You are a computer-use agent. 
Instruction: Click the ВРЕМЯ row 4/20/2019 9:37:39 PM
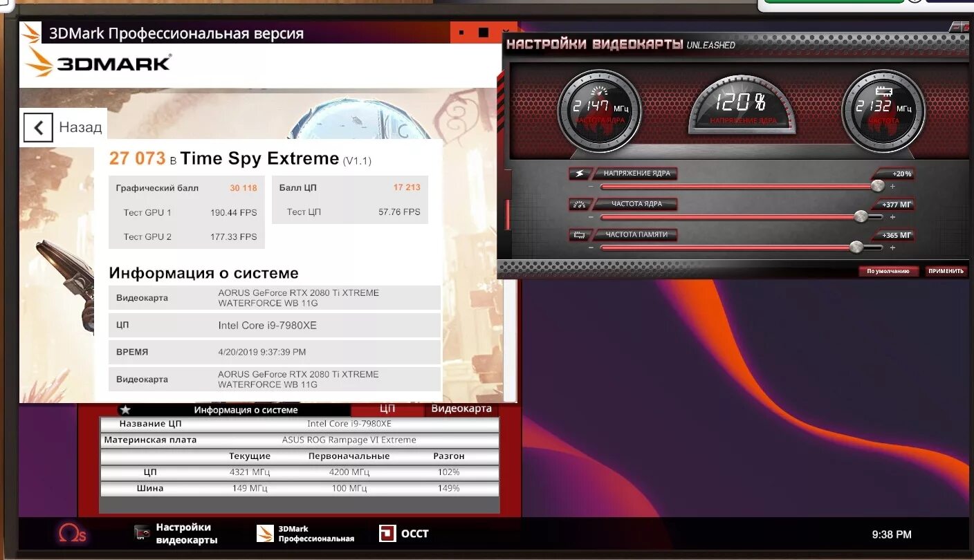(x=275, y=352)
